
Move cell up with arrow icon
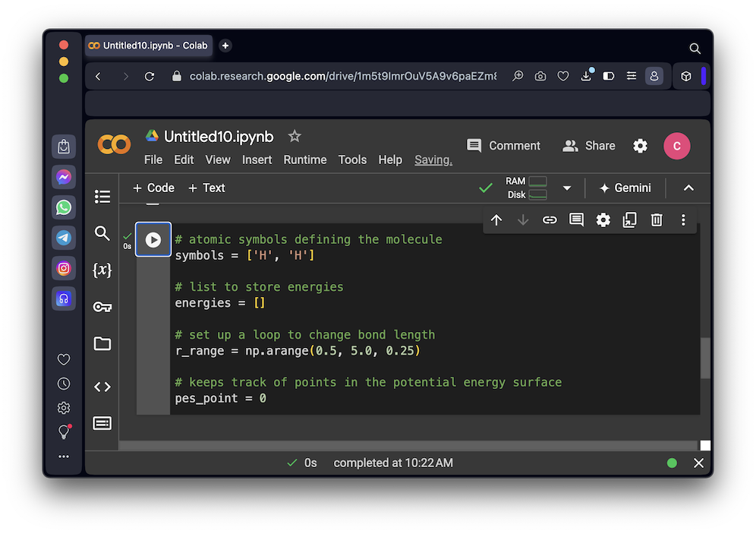pos(496,220)
